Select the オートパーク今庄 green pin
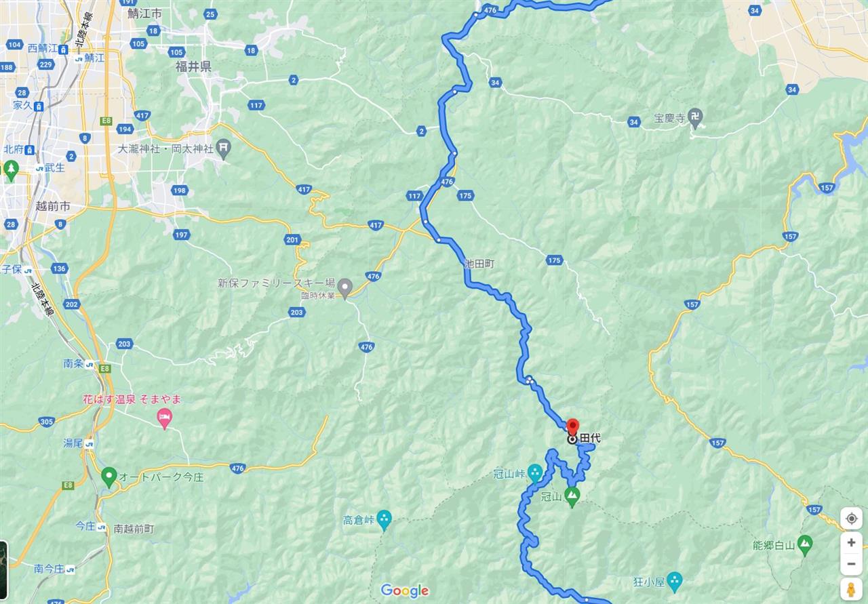Screen dimensions: 868x604 108,477
